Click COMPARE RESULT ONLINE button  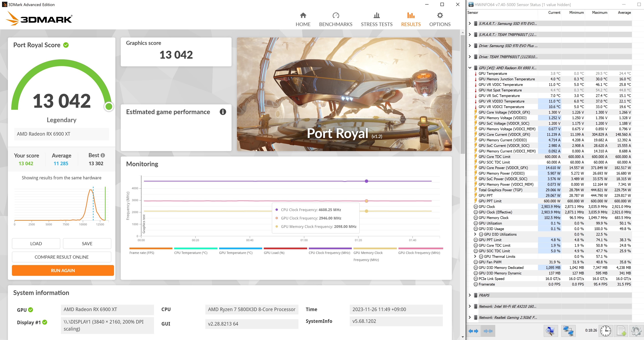tap(61, 257)
